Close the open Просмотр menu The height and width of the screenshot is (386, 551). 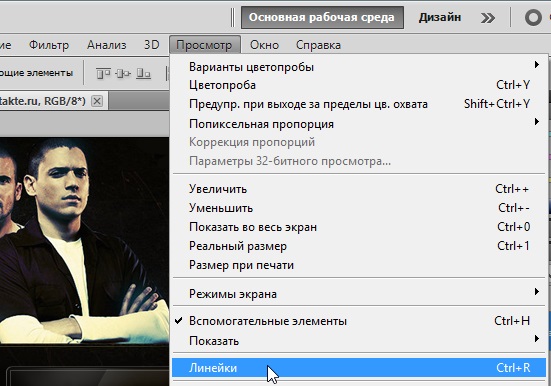[x=205, y=45]
